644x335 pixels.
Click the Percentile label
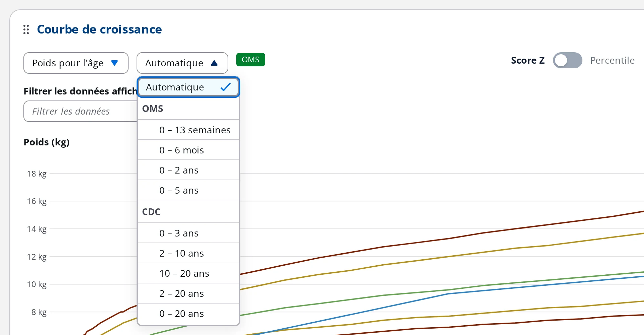pos(612,60)
